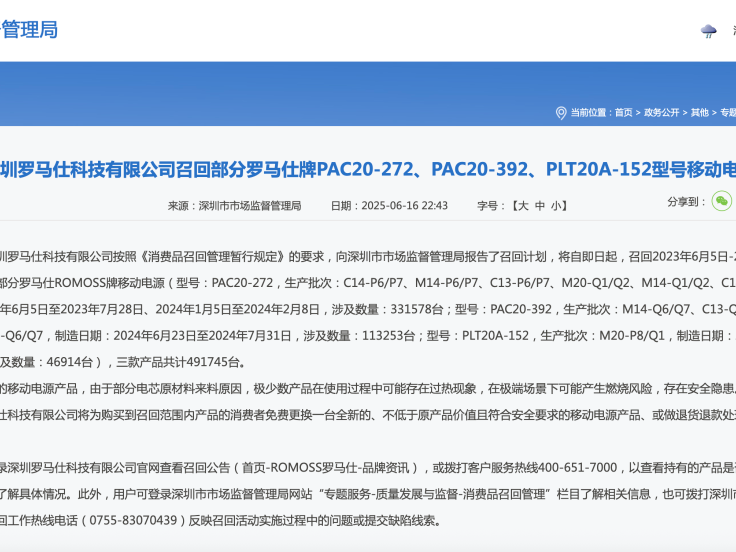Viewport: 736px width, 552px height.
Task: Click the WeChat share icon
Action: [722, 201]
